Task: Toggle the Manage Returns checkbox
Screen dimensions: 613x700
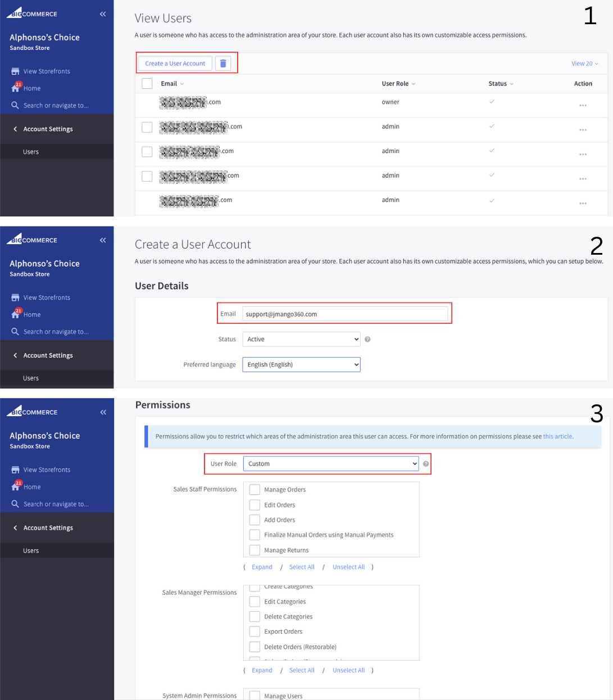Action: 255,550
